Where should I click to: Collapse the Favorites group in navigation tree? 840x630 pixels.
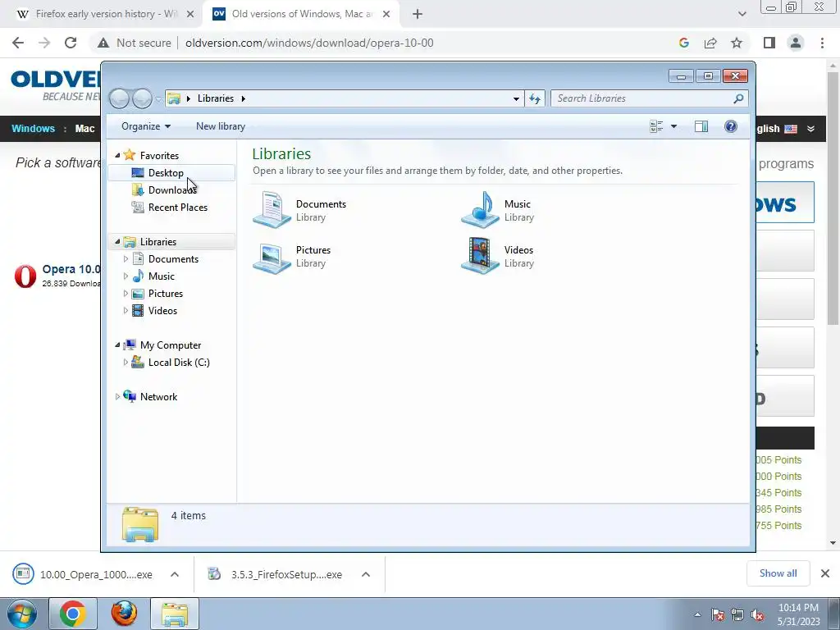click(x=117, y=155)
